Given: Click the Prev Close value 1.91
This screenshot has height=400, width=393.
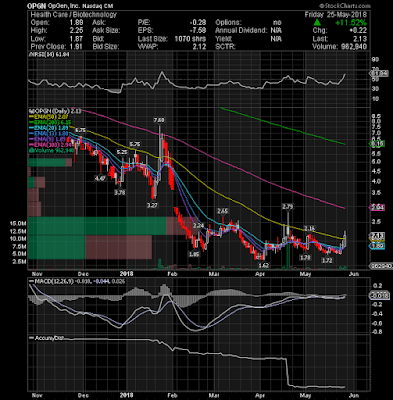Looking at the screenshot, I should pos(75,47).
